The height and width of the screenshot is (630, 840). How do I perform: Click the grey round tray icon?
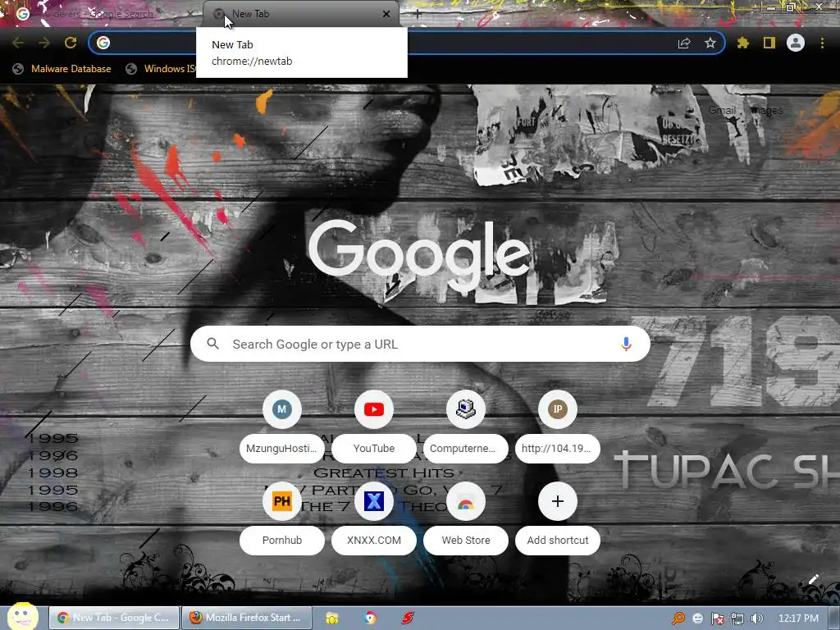[x=697, y=619]
